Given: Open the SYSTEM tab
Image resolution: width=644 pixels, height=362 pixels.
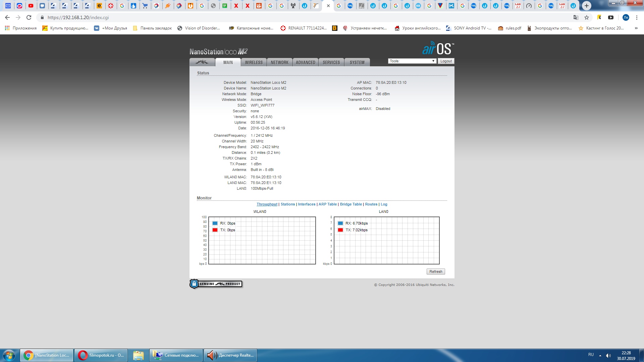Looking at the screenshot, I should pyautogui.click(x=357, y=62).
